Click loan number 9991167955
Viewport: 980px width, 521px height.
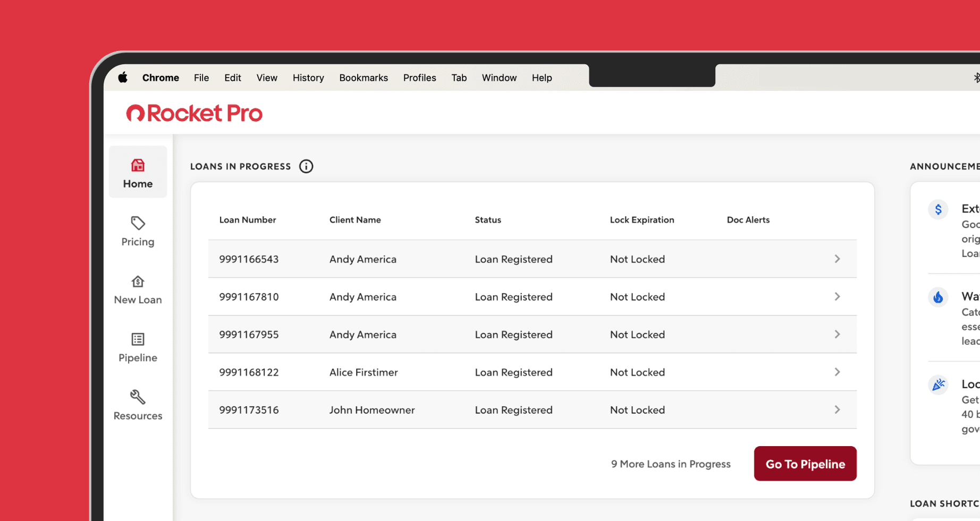[249, 335]
